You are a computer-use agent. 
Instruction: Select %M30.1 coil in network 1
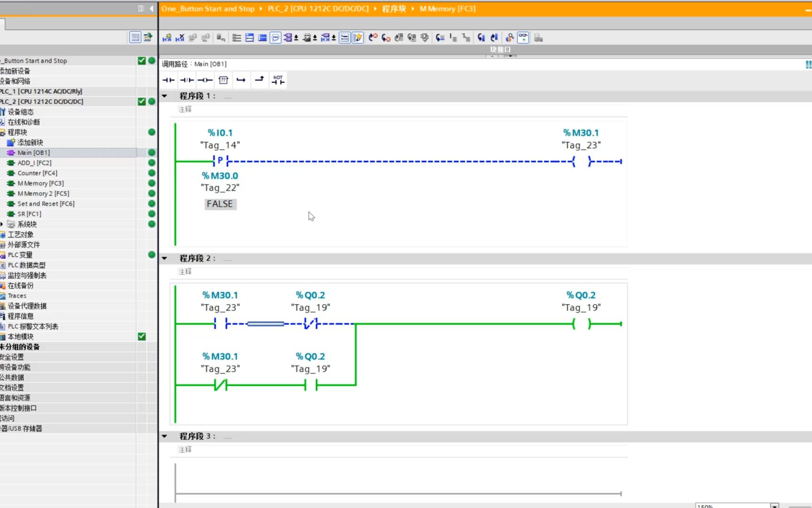581,161
